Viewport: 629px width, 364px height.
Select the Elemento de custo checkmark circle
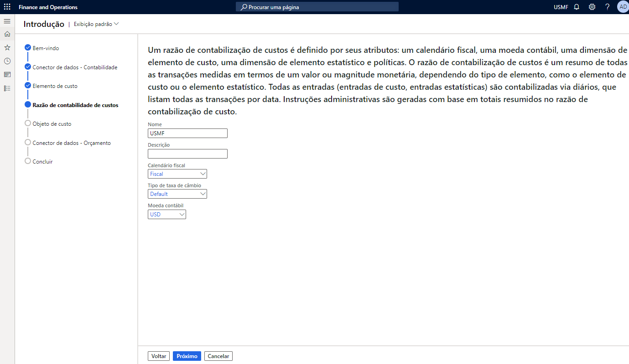28,85
